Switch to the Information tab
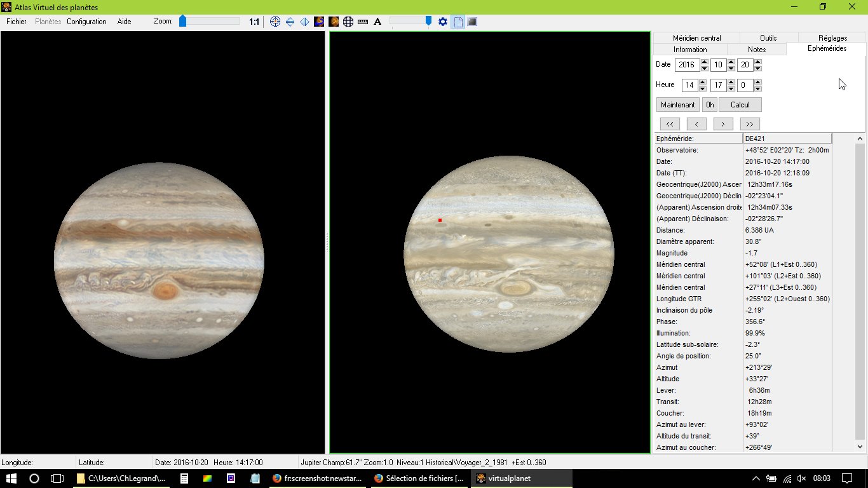This screenshot has height=488, width=868. (x=690, y=50)
